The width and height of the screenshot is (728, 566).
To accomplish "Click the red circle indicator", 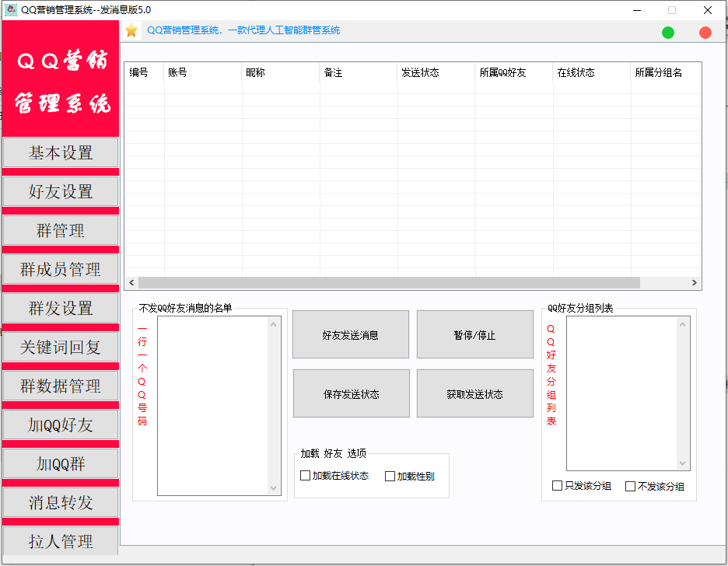I will point(705,33).
